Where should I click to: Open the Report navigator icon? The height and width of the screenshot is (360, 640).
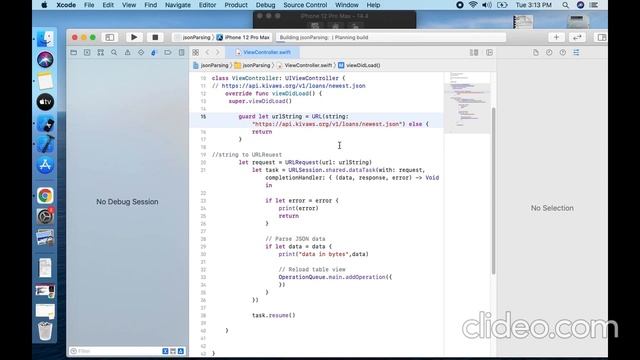click(x=181, y=52)
